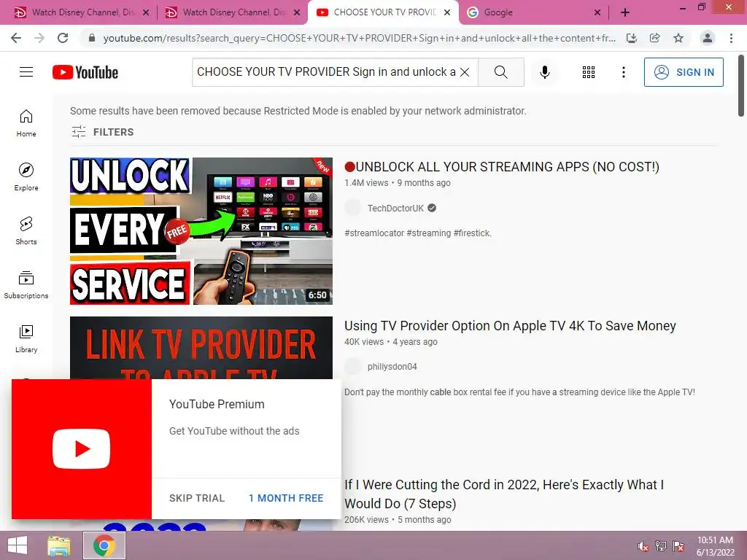Open File Explorer from the taskbar
747x560 pixels.
[x=59, y=545]
